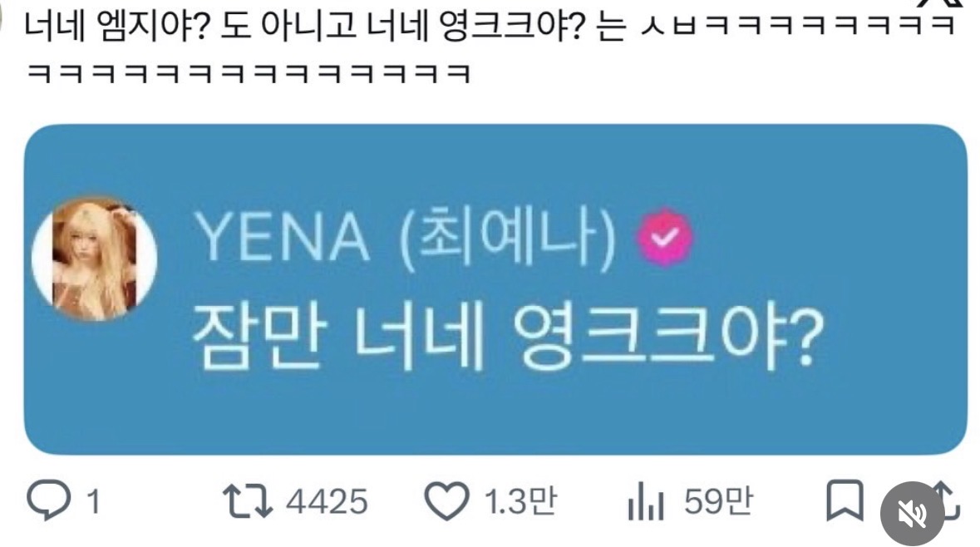The height and width of the screenshot is (547, 980).
Task: Like the post with the heart icon
Action: click(x=446, y=501)
